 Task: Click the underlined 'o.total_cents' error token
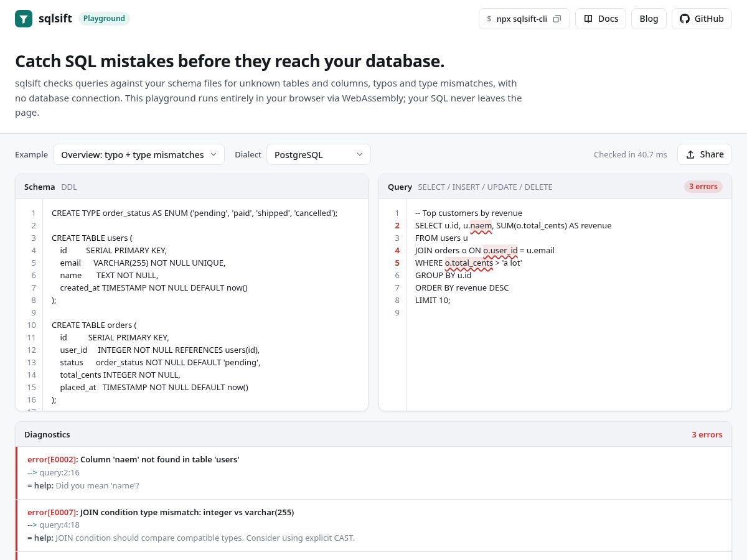469,263
